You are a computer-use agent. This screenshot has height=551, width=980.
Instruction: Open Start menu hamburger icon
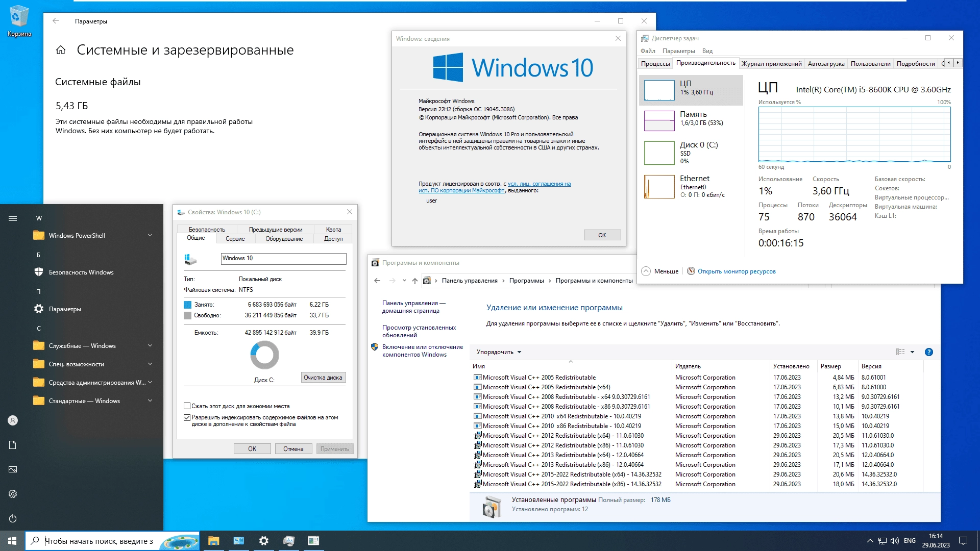point(13,218)
